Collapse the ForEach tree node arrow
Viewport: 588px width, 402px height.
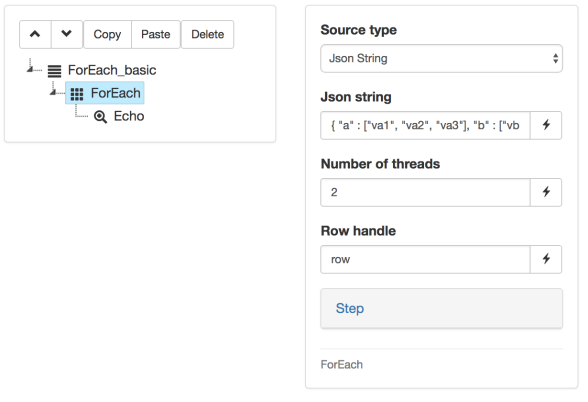coord(53,92)
